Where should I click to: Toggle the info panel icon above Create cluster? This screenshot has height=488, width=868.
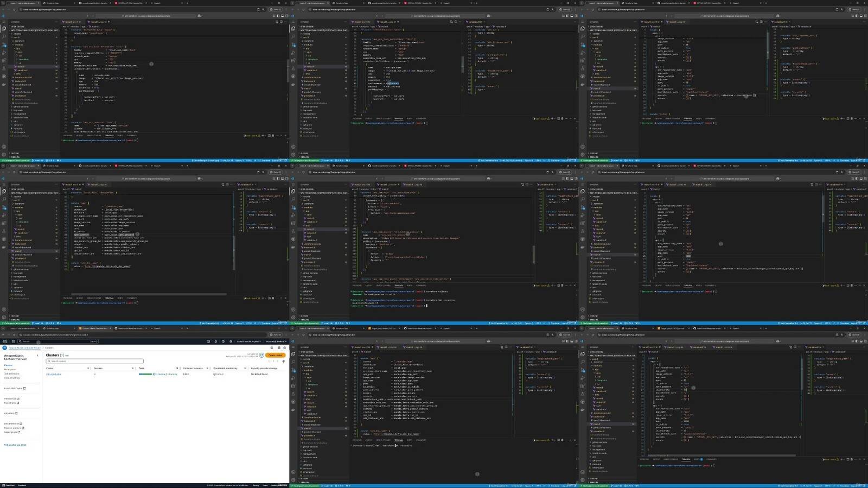pyautogui.click(x=279, y=347)
